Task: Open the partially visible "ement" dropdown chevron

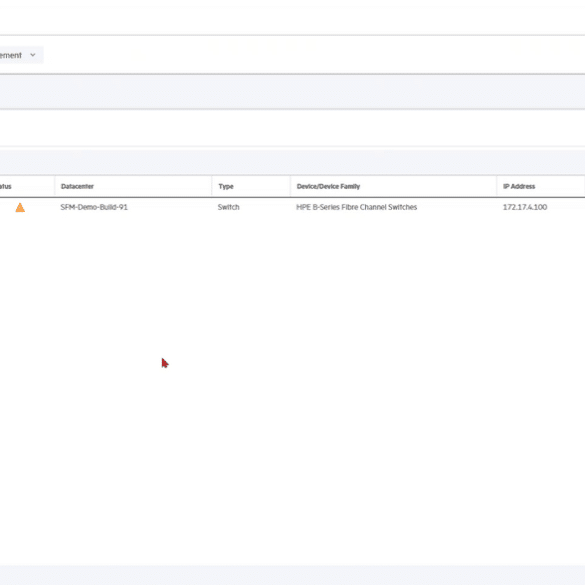Action: point(33,55)
